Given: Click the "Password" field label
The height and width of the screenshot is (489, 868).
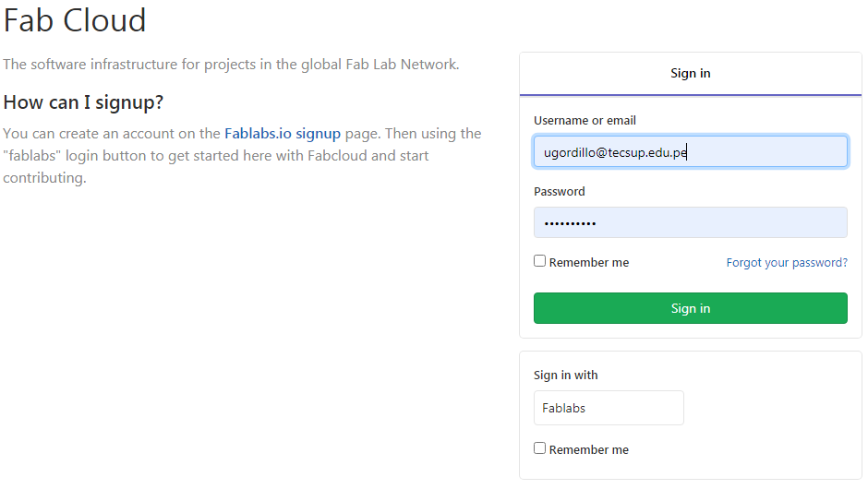Looking at the screenshot, I should [560, 192].
